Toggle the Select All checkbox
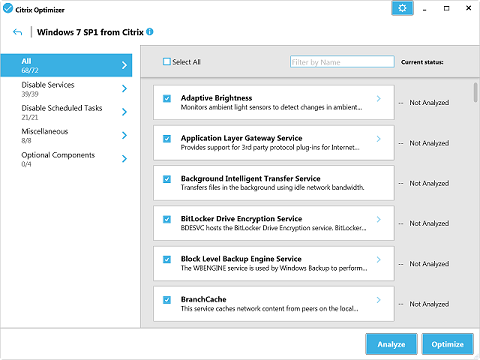 [167, 62]
